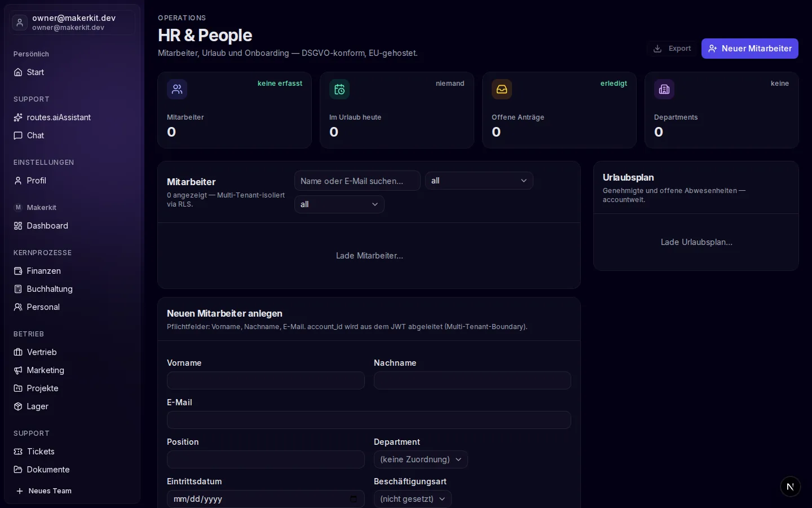This screenshot has width=812, height=508.
Task: Open the second 'all' dropdown below search
Action: tap(339, 204)
